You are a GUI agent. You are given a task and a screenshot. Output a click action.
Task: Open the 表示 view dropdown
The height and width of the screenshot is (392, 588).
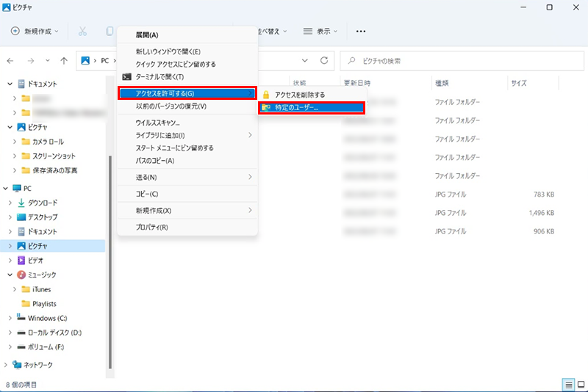(x=320, y=32)
